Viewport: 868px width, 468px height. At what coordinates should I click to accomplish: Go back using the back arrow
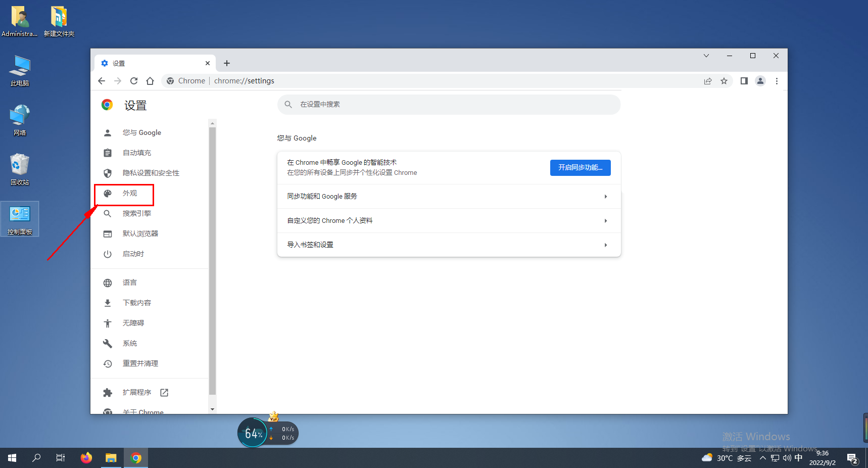(102, 81)
